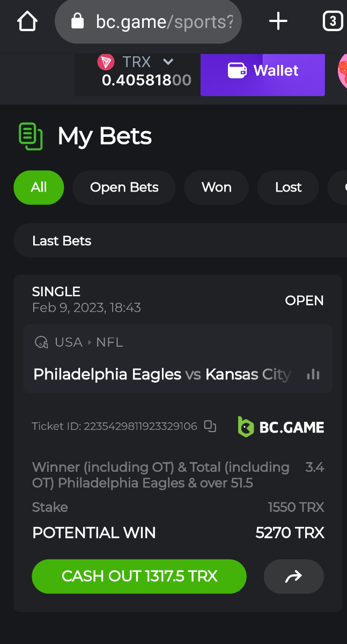
Task: Open match statistics bar chart icon
Action: pyautogui.click(x=313, y=375)
